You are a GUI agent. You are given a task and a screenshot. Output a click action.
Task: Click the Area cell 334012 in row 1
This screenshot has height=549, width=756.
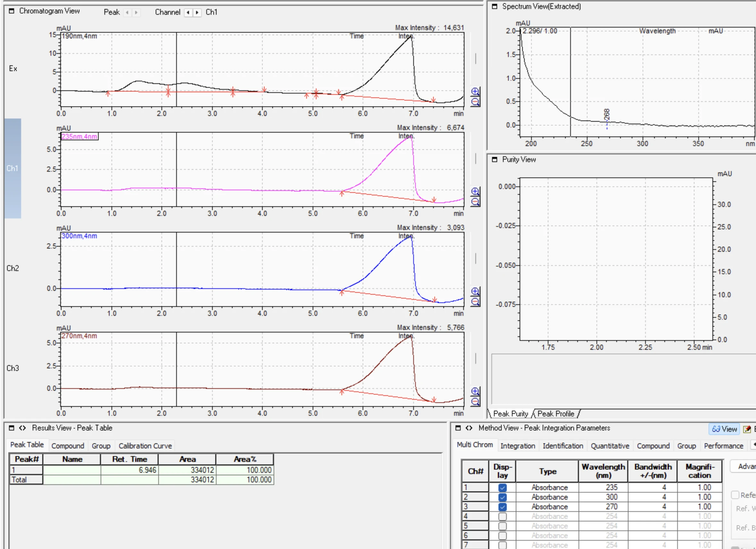187,470
